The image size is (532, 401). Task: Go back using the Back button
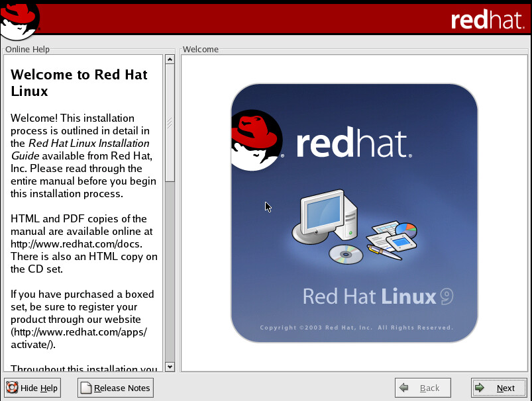[423, 388]
